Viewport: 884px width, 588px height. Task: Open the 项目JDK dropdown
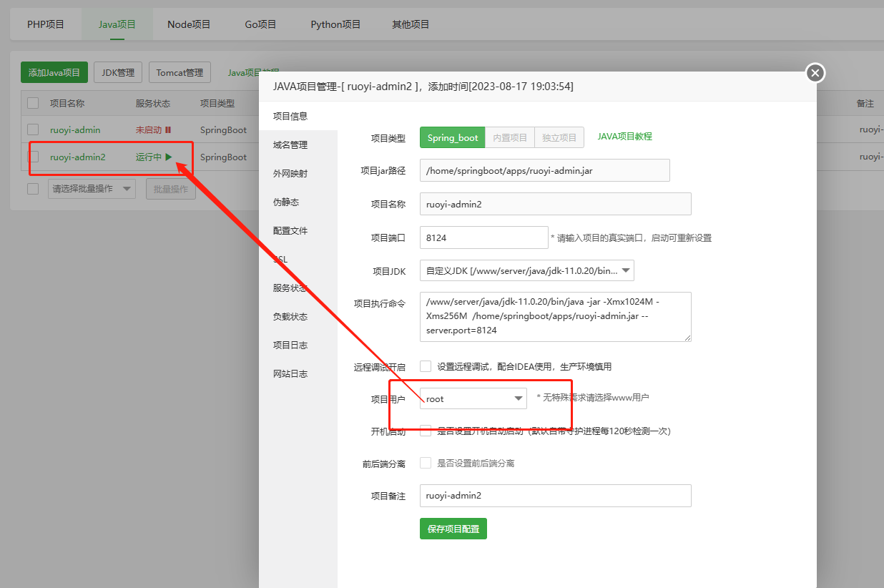click(527, 270)
